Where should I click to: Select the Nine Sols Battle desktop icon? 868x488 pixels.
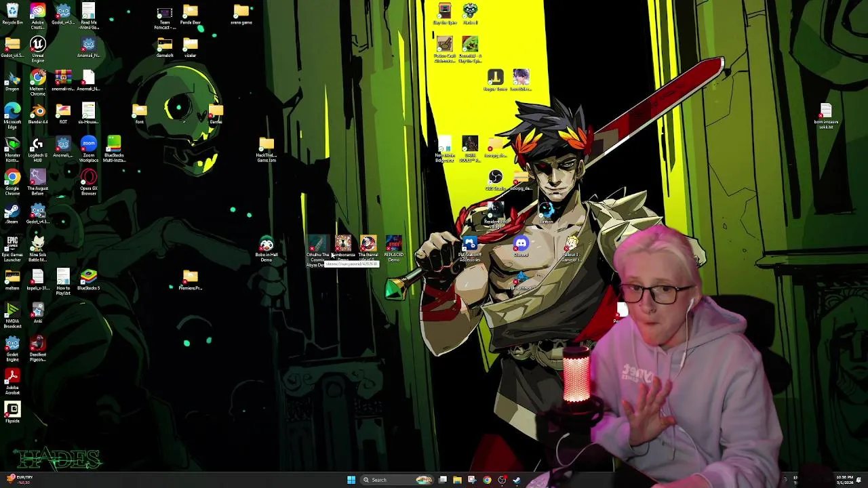click(x=38, y=249)
